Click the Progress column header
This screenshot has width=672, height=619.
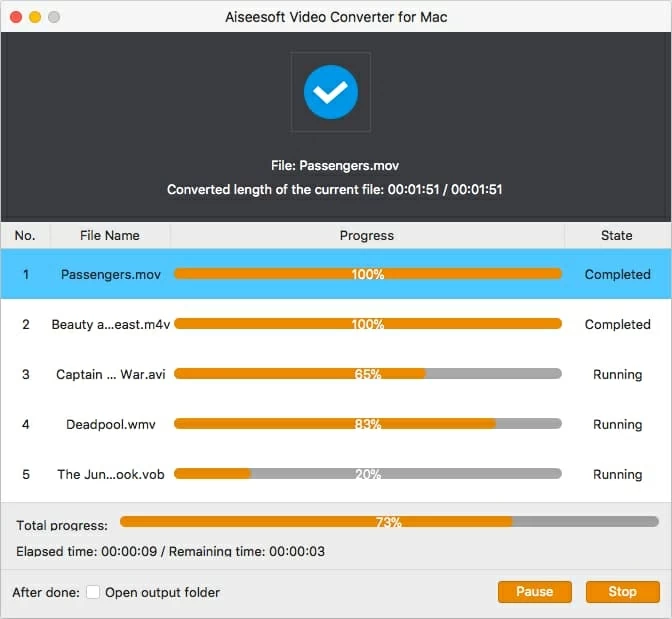click(x=367, y=236)
